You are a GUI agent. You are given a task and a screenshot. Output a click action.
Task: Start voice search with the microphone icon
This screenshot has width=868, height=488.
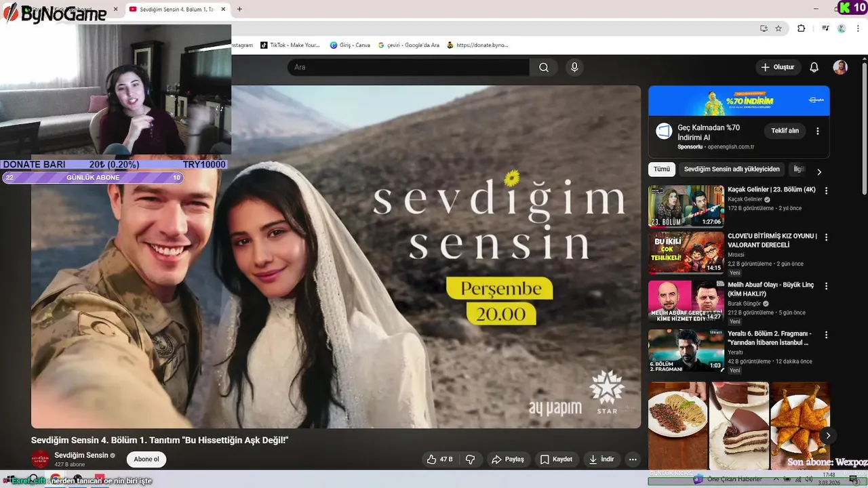pyautogui.click(x=574, y=67)
